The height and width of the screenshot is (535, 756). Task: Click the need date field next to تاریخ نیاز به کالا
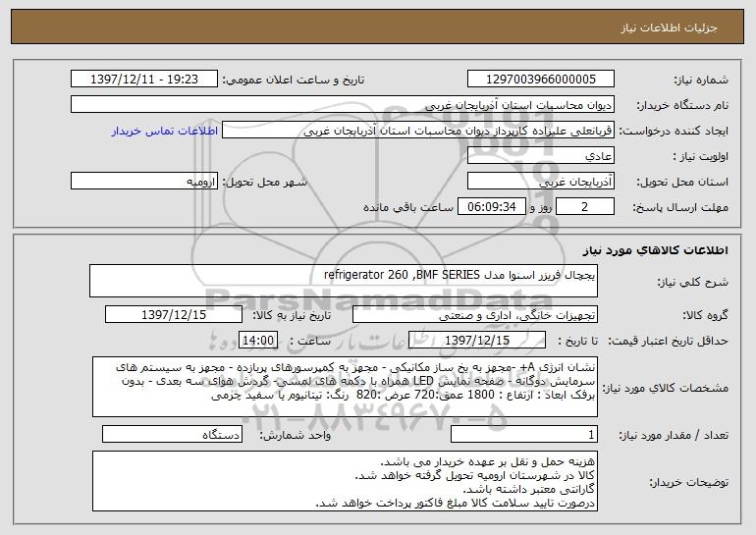click(x=174, y=315)
